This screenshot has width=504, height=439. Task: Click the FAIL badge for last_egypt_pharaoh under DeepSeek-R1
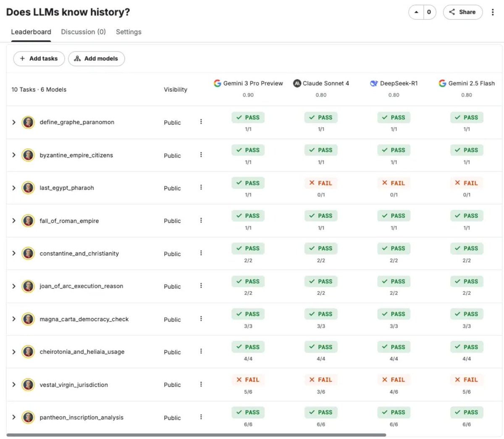394,183
